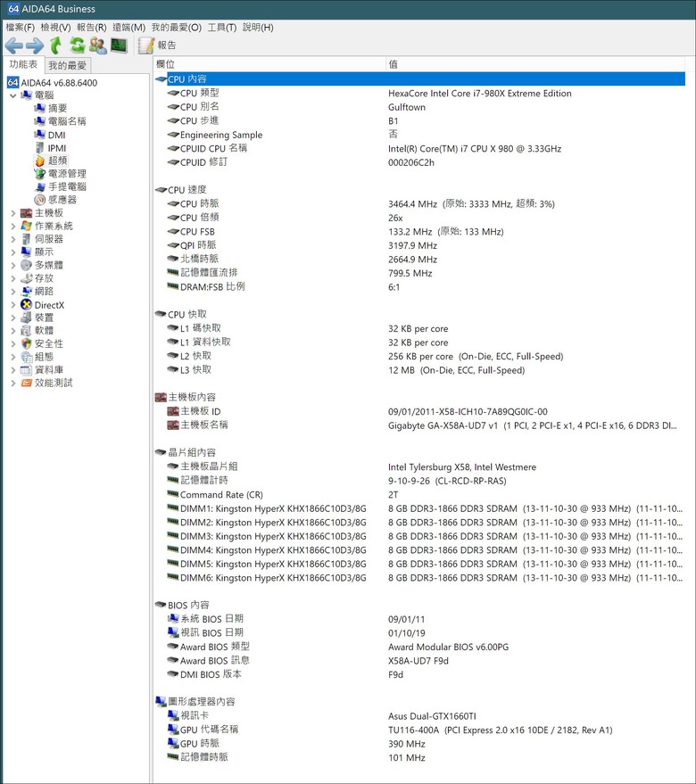The width and height of the screenshot is (696, 784).
Task: Expand the 伺服器 tree node
Action: pos(13,239)
